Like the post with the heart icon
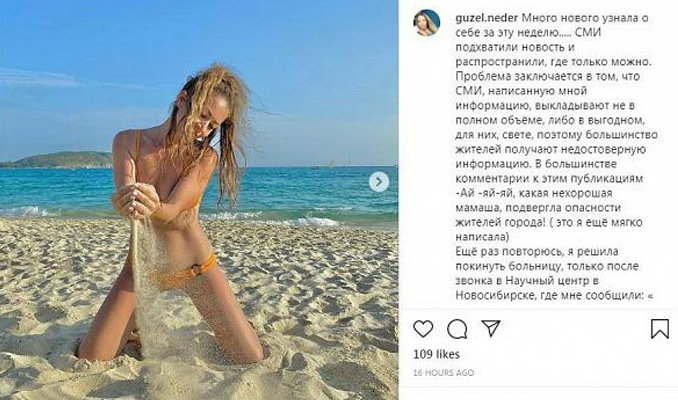The image size is (678, 400). pos(423,329)
